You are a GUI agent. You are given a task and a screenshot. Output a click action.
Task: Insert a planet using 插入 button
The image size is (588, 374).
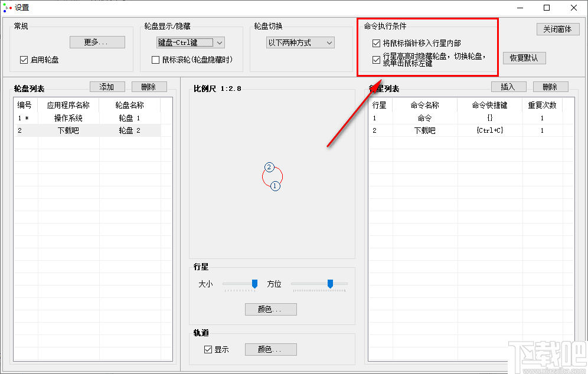pos(508,86)
